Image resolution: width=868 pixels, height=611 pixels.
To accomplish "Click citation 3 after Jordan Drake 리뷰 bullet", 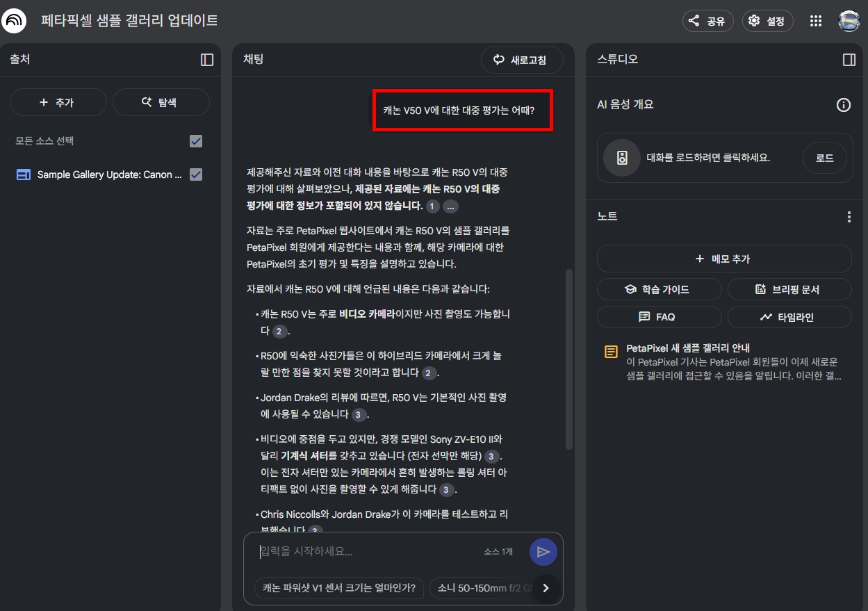I will tap(359, 415).
